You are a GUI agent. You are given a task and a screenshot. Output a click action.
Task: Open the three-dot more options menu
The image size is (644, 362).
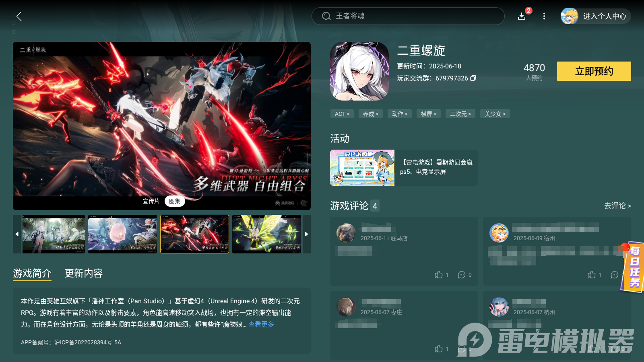click(544, 16)
